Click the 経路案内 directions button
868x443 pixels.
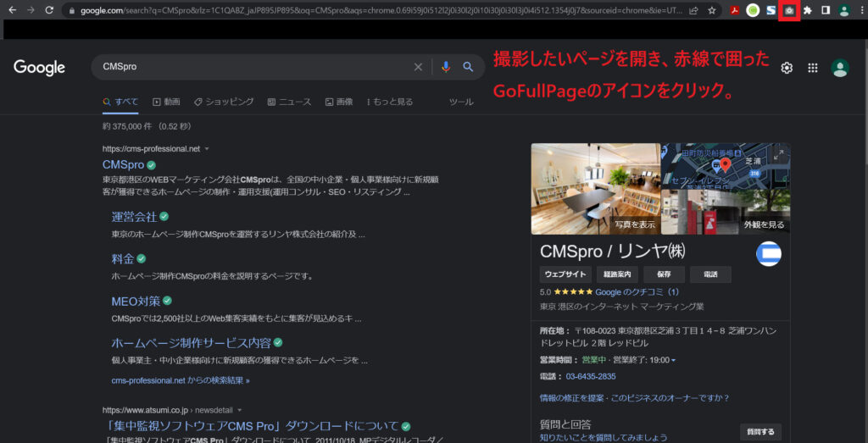tap(617, 274)
